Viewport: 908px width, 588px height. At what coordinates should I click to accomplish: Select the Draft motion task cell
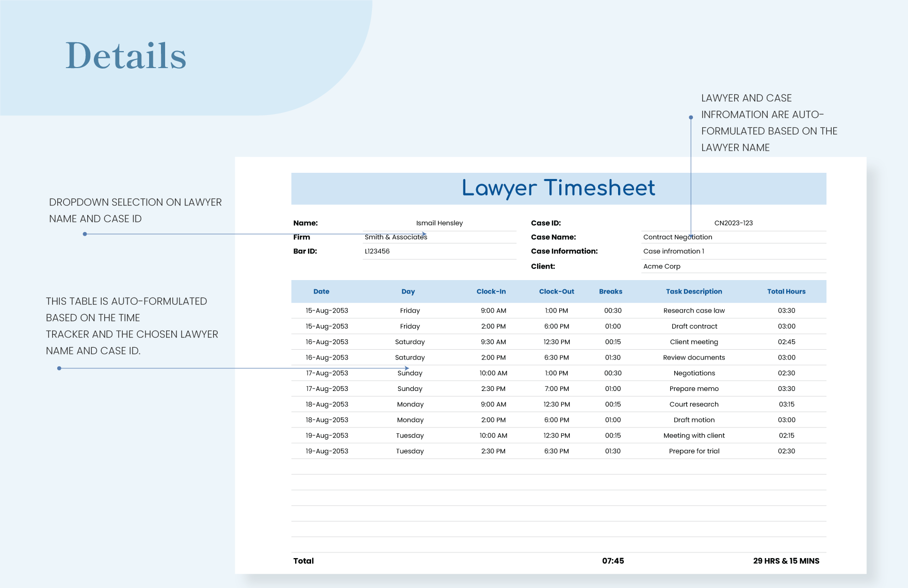coord(694,420)
